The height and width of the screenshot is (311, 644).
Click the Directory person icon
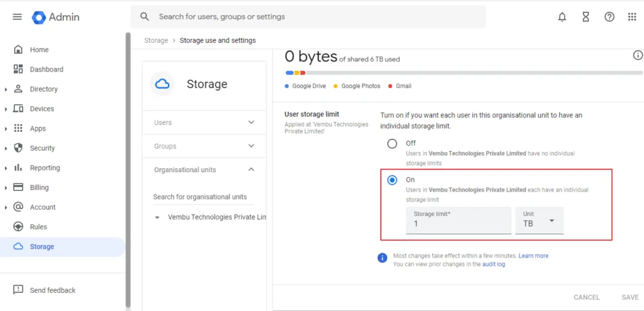point(18,89)
